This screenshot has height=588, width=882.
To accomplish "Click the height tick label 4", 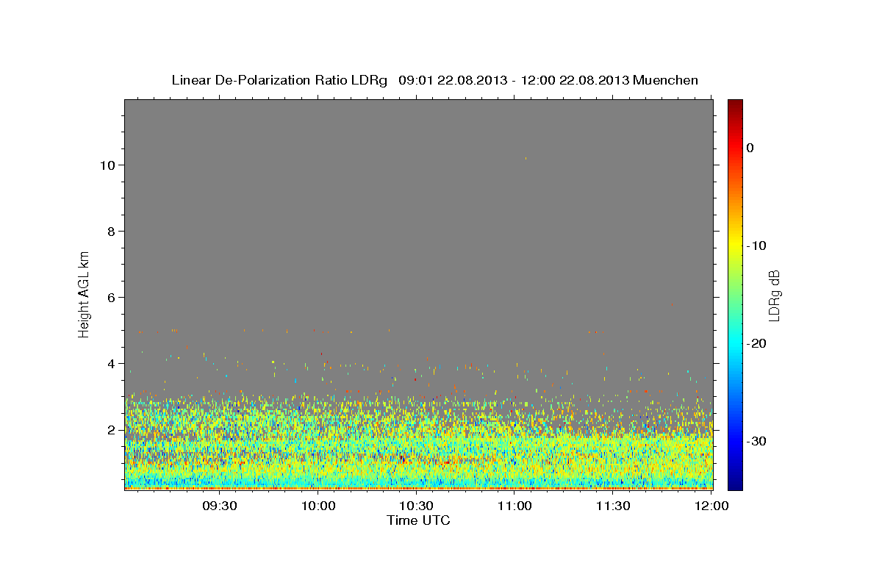I will point(111,364).
